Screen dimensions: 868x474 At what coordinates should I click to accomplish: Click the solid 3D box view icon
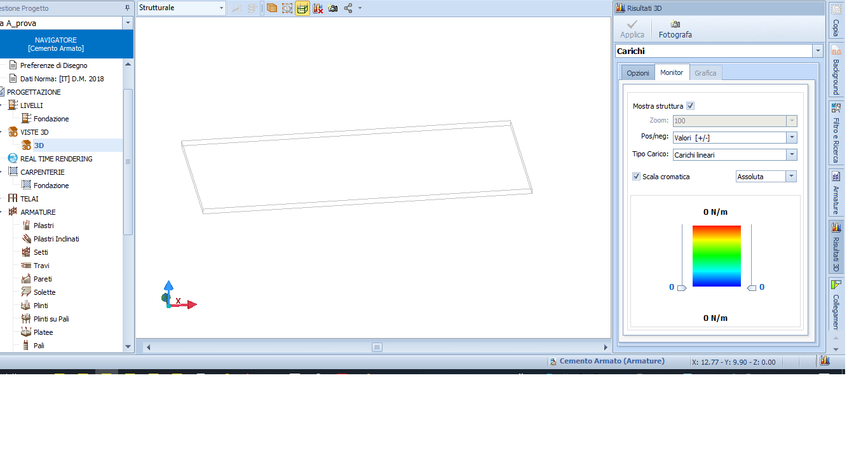(x=271, y=8)
